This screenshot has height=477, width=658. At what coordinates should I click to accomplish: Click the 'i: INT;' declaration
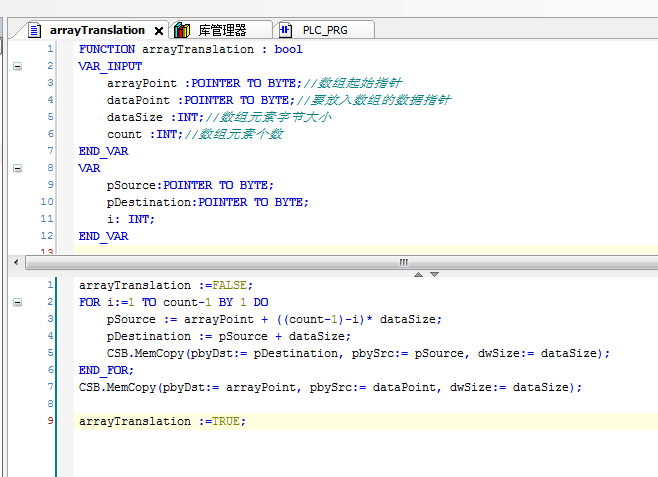(x=131, y=219)
